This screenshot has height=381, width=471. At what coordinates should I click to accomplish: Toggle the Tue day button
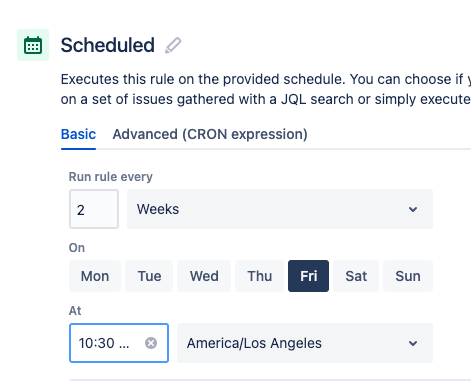coord(149,276)
